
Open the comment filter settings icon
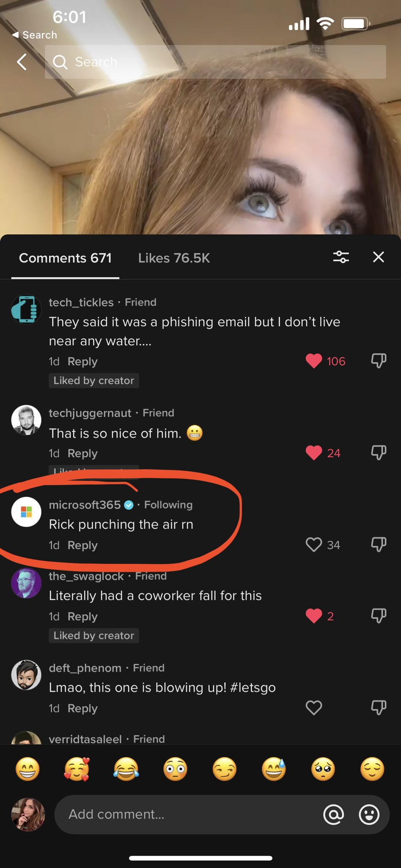click(341, 257)
